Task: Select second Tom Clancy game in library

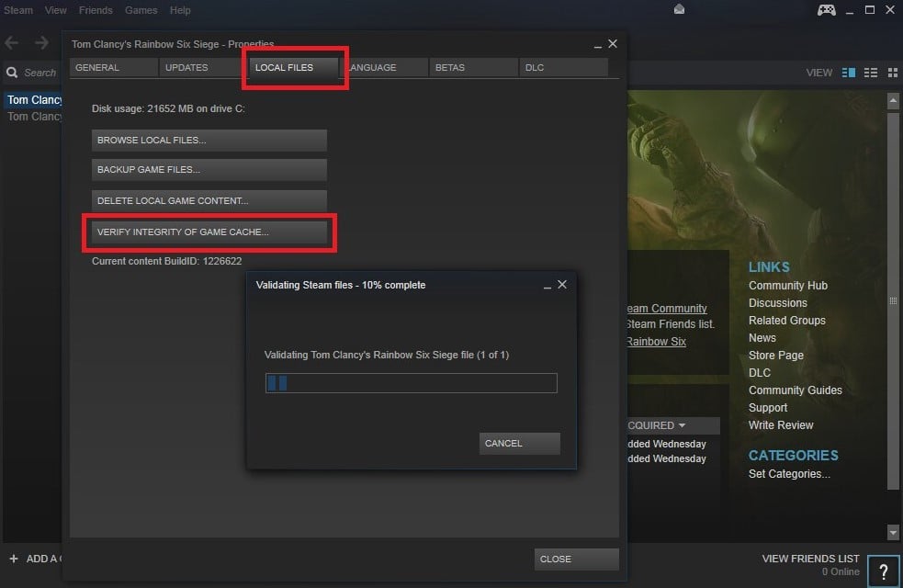Action: coord(34,117)
